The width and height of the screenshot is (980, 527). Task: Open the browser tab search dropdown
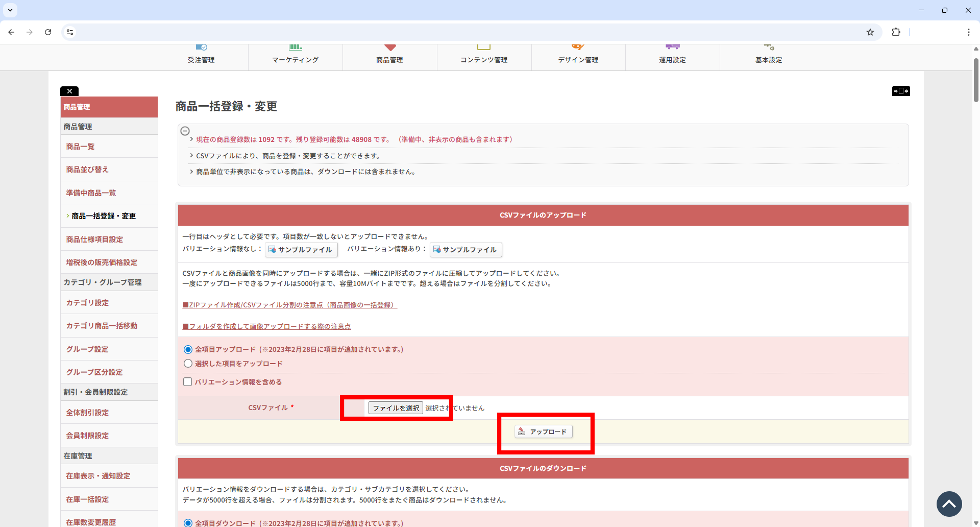pyautogui.click(x=10, y=10)
